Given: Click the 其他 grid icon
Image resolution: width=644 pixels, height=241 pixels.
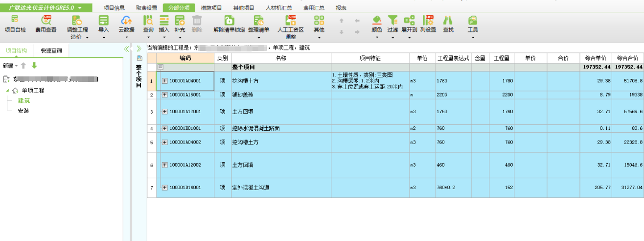Looking at the screenshot, I should (319, 21).
